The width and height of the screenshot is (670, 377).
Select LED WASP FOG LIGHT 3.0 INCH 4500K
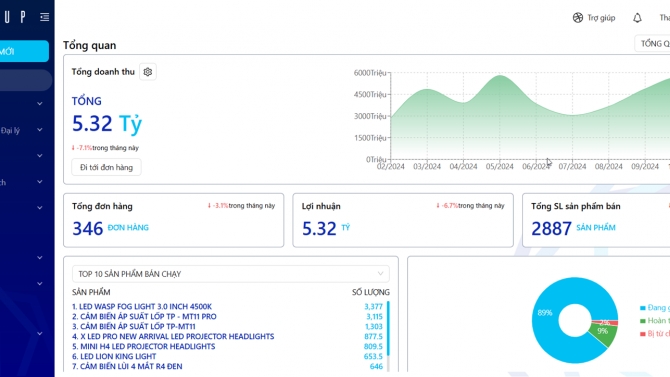pos(142,306)
